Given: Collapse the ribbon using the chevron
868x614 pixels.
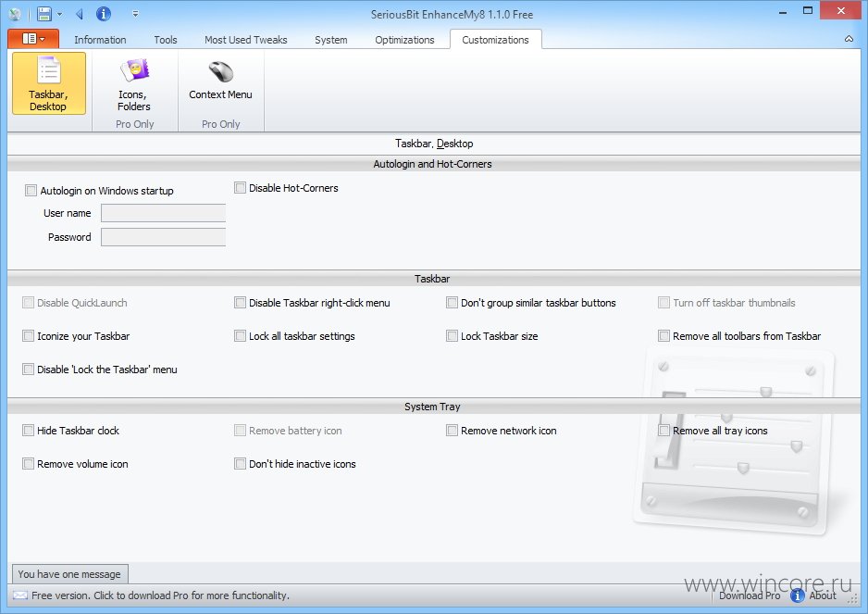Looking at the screenshot, I should pyautogui.click(x=849, y=39).
